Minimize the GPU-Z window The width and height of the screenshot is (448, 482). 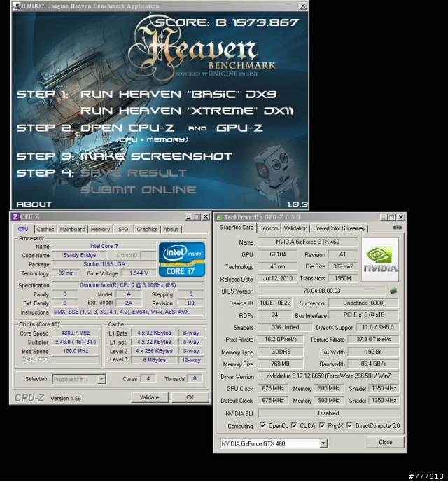pyautogui.click(x=383, y=217)
